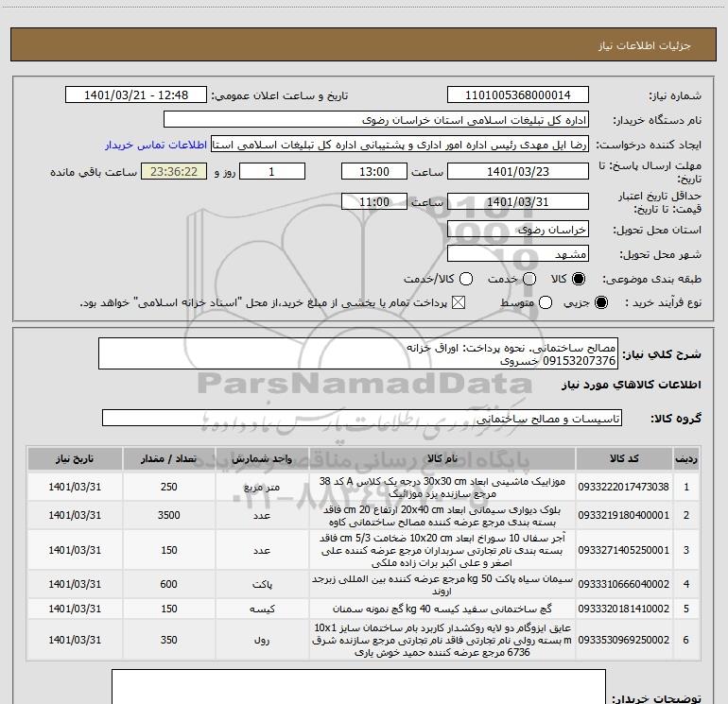Click the delivery province field خراسان رضوی
This screenshot has height=704, width=728.
click(518, 230)
